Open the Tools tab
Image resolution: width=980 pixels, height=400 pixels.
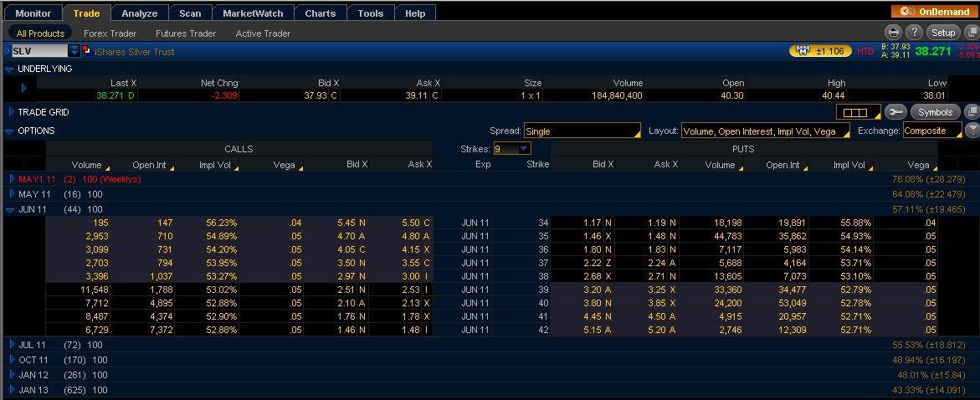point(371,13)
